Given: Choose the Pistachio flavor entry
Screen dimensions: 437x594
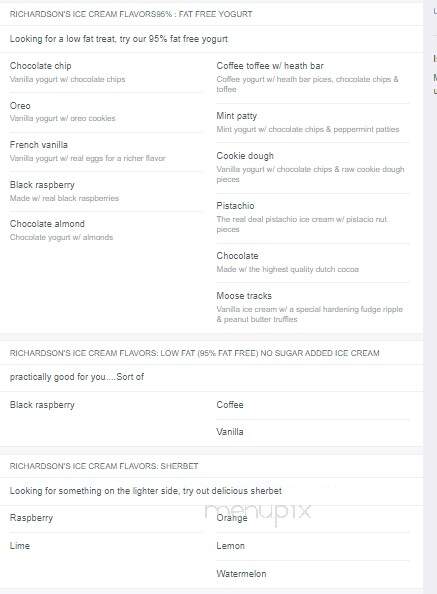Looking at the screenshot, I should click(235, 206).
